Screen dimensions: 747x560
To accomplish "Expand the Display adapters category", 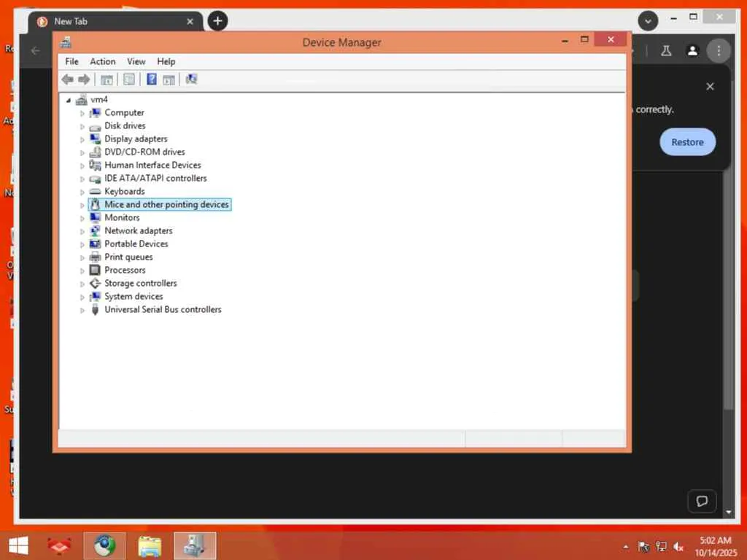I will click(x=82, y=139).
